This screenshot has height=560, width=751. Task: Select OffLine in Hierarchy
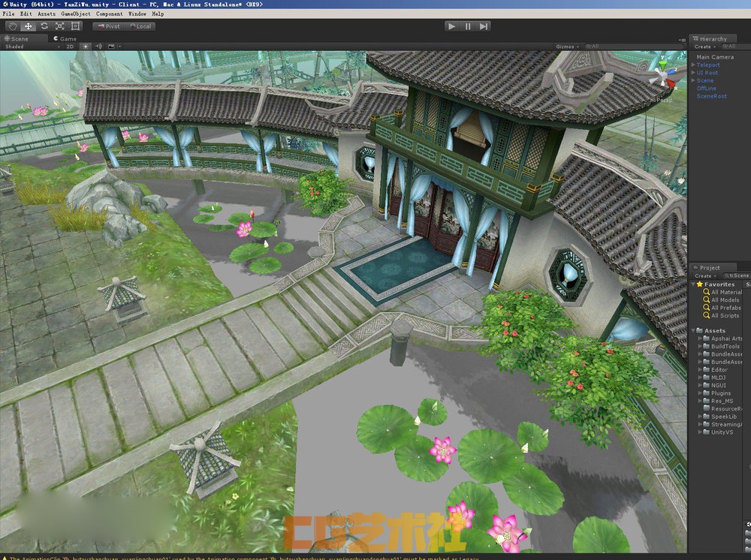click(x=707, y=88)
